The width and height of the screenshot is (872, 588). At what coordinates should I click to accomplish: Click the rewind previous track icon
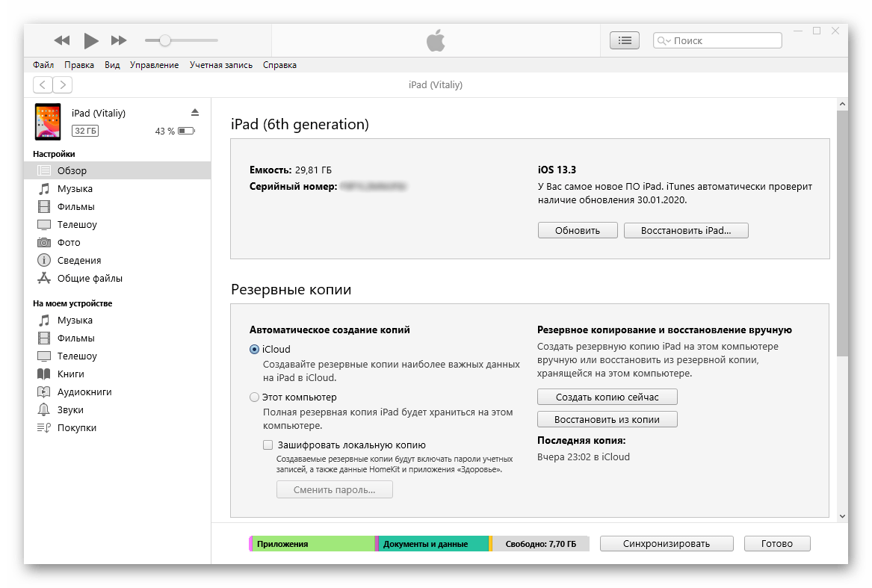tap(62, 40)
